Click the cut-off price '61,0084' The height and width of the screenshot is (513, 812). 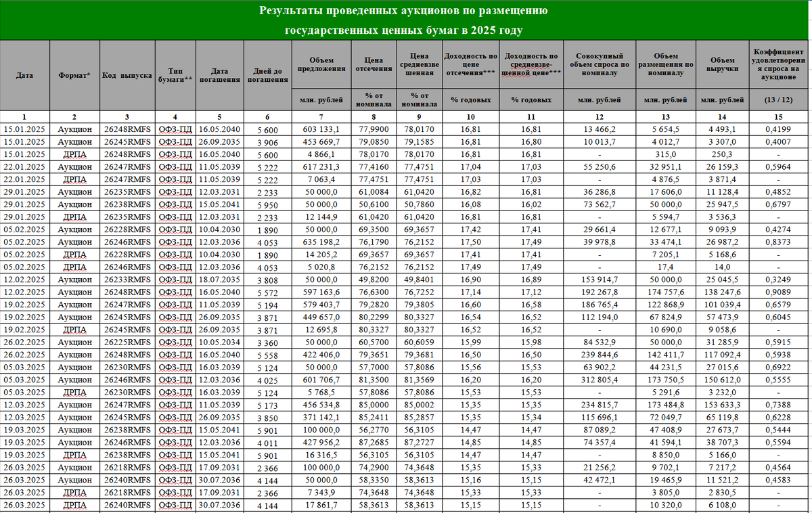(x=374, y=192)
